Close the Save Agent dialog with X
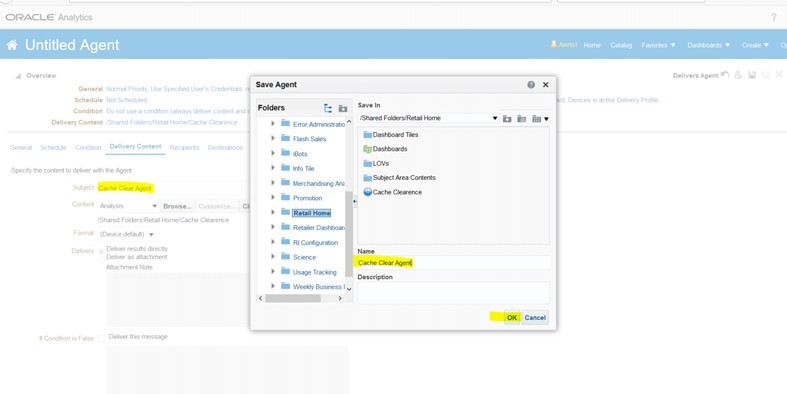Screen dimensions: 787x394 coord(546,85)
